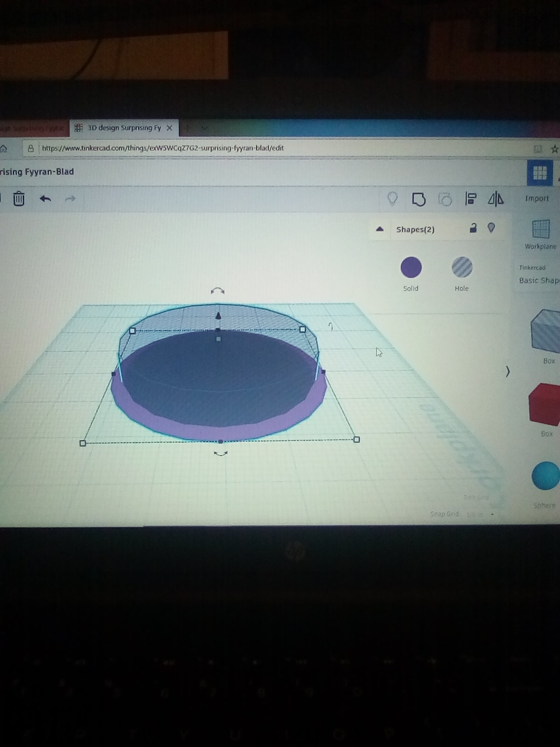Select the bottom-left white corner handle

83,443
